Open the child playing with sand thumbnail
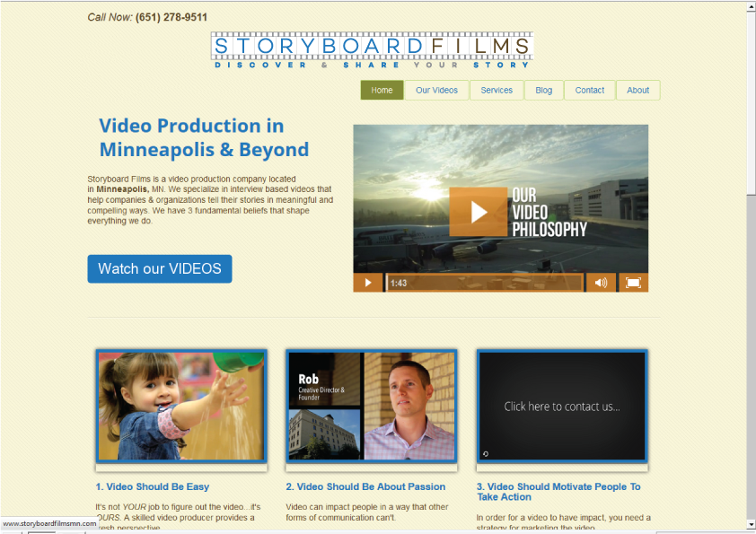Screen dimensions: 756x534 click(x=181, y=407)
